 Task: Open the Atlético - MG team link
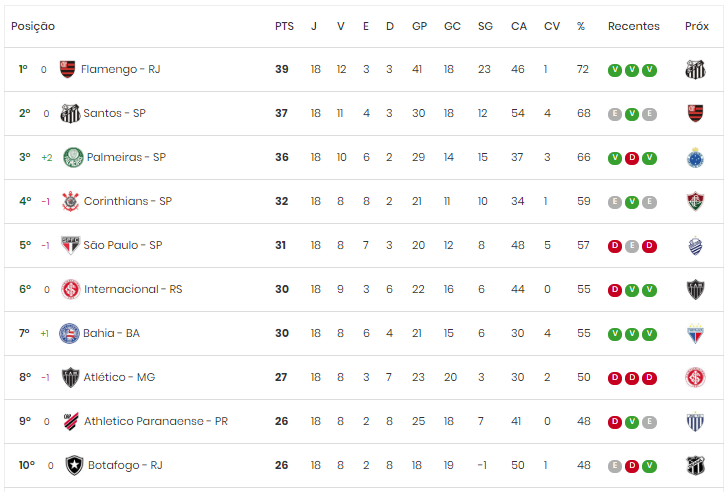coord(119,377)
